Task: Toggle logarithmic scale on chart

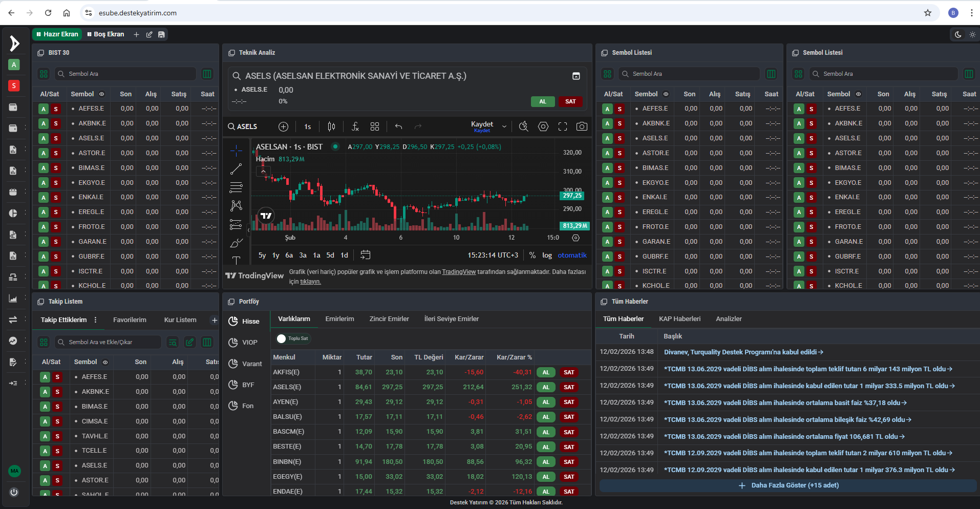Action: coord(547,255)
